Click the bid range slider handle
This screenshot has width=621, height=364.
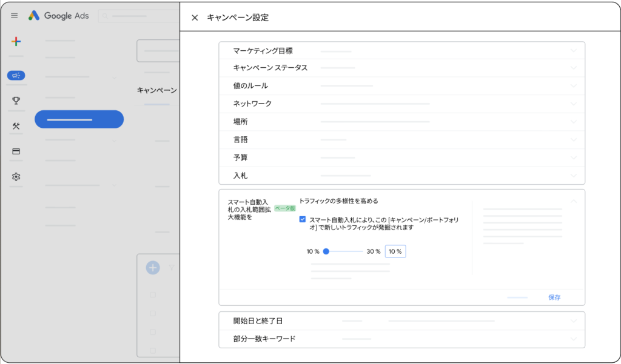pyautogui.click(x=326, y=251)
